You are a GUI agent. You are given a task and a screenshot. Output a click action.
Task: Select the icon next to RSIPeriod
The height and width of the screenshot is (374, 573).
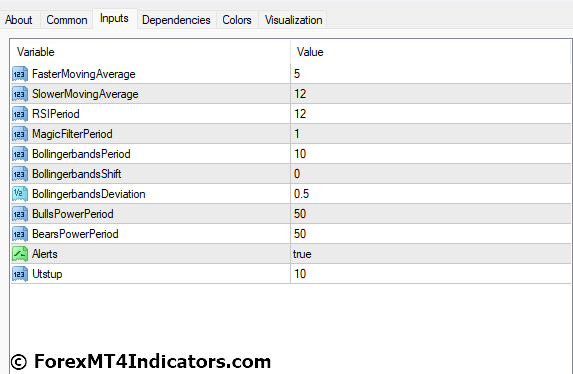(20, 114)
